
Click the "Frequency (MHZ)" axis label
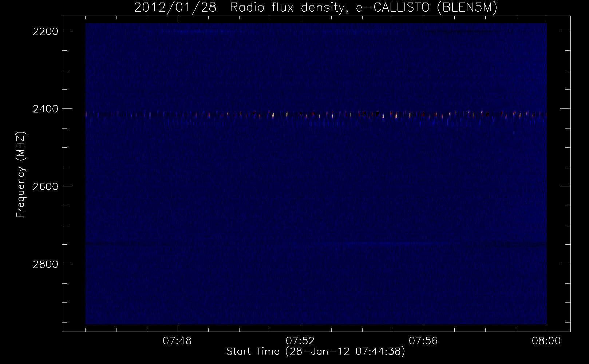click(21, 175)
